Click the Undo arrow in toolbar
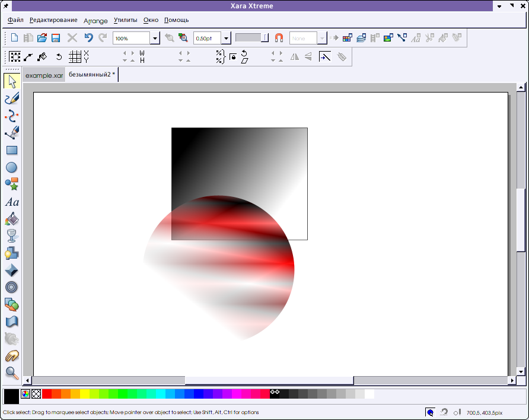 point(88,38)
